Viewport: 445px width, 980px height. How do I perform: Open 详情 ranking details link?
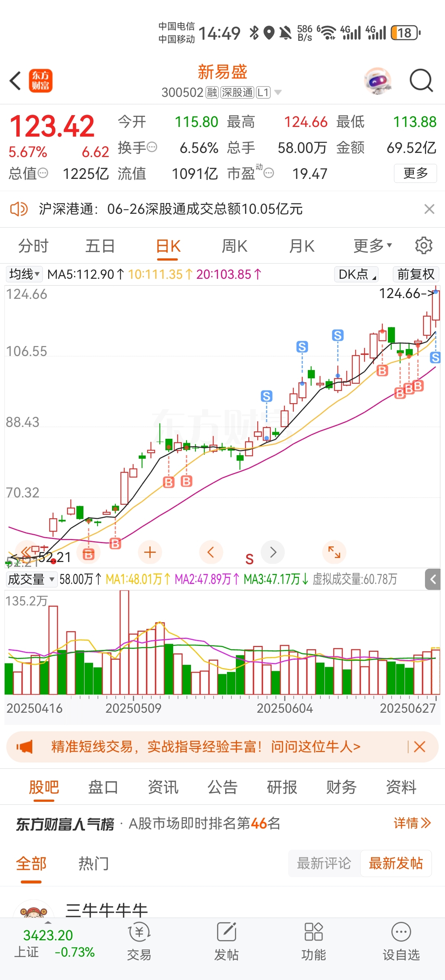(412, 823)
